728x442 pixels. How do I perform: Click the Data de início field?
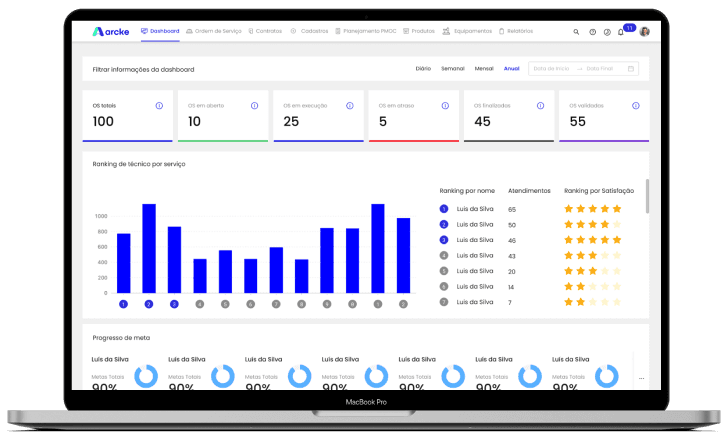(x=551, y=69)
